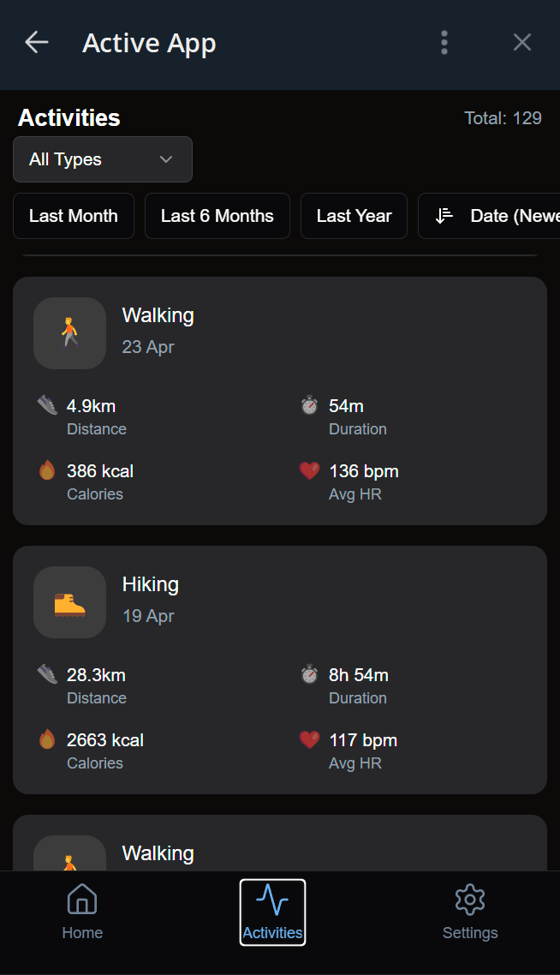This screenshot has height=975, width=560.
Task: Click the walking activity icon
Action: [x=69, y=333]
